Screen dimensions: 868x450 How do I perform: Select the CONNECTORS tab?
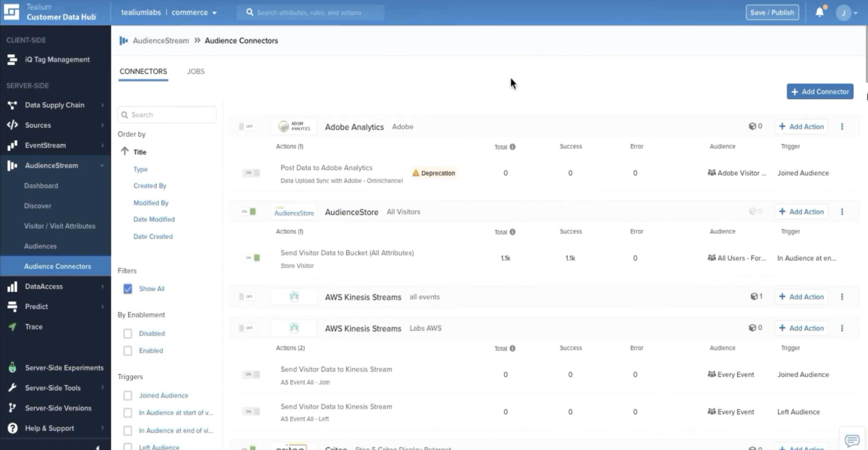tap(143, 71)
